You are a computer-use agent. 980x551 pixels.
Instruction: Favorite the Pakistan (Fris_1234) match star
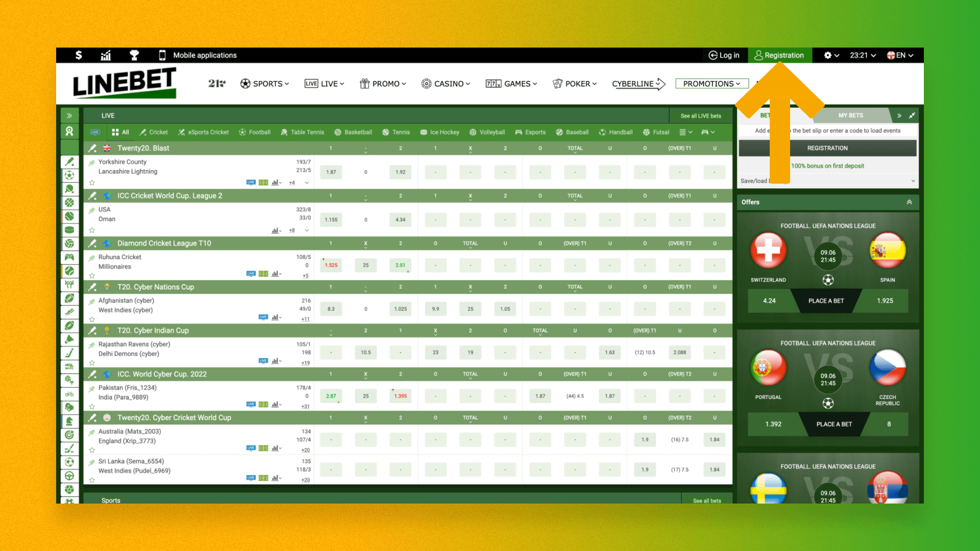pos(92,407)
